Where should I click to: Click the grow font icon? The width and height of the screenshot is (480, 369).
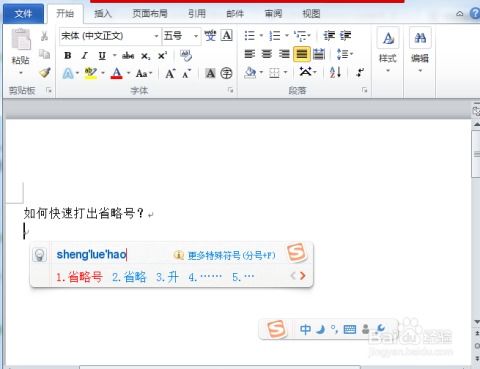(x=170, y=73)
